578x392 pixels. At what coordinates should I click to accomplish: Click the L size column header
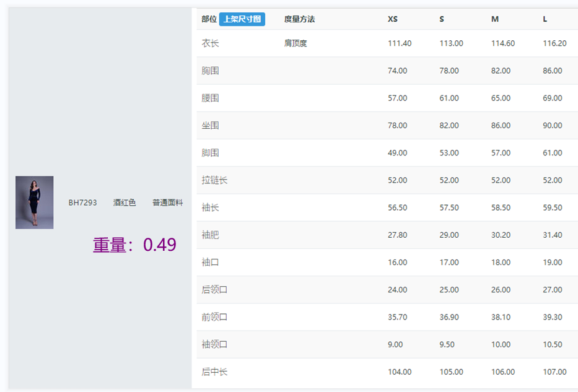[545, 19]
